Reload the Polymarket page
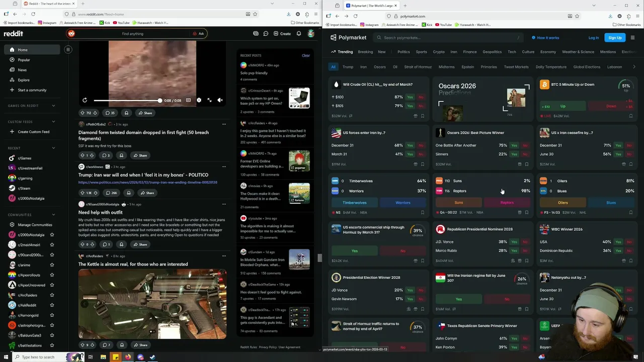Viewport: 644px width, 362px height. click(x=355, y=16)
